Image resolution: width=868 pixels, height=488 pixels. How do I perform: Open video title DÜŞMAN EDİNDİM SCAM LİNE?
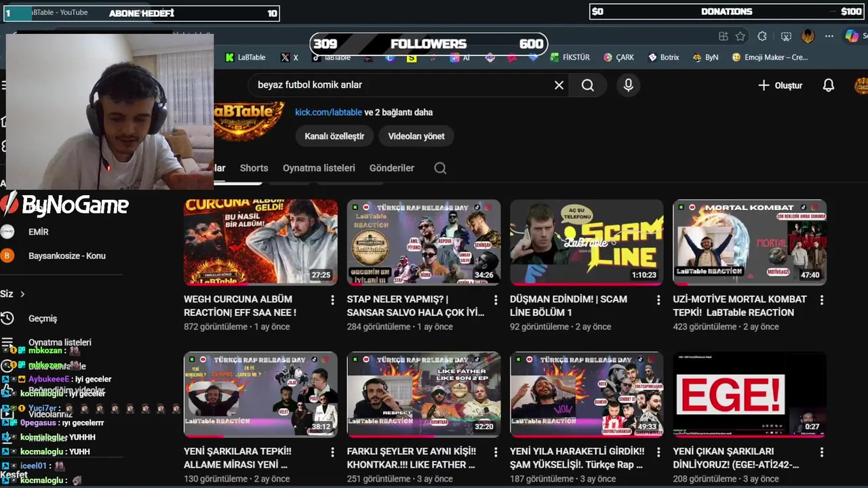tap(568, 306)
